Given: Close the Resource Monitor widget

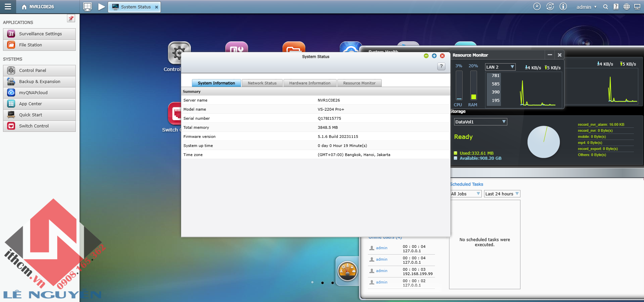Looking at the screenshot, I should (560, 55).
